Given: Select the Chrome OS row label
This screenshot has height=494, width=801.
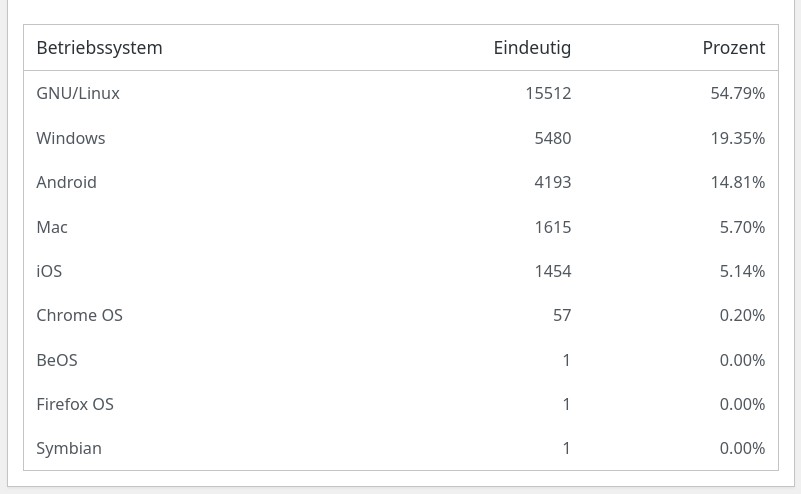Looking at the screenshot, I should (x=79, y=315).
